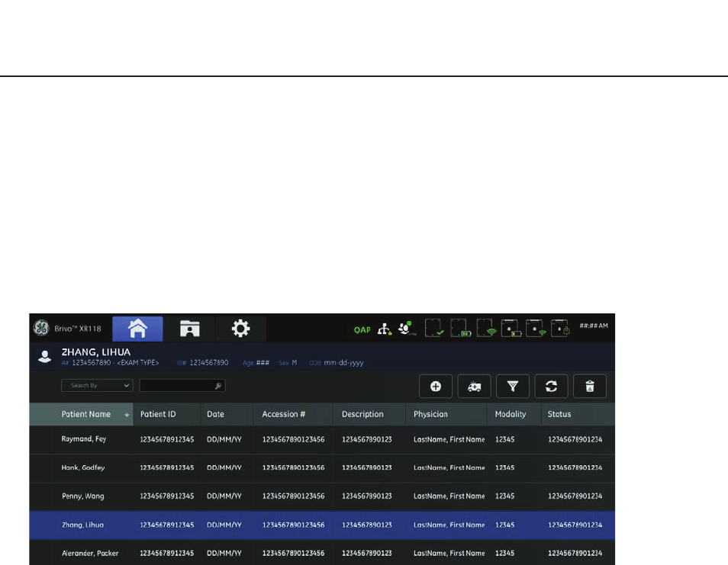Select the Penny, Wang patient row
Viewport: 728px width, 565px height.
pos(322,496)
